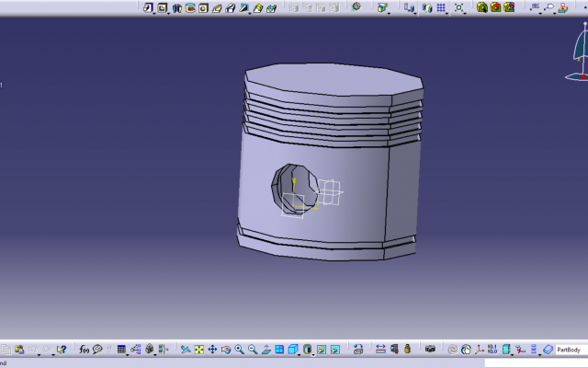
Task: Click the Capture camera icon
Action: click(x=430, y=350)
